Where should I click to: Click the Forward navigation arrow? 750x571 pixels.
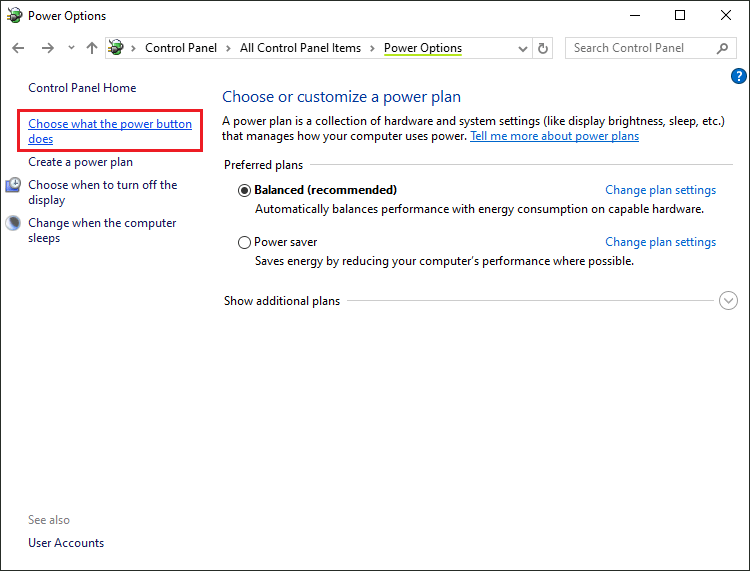pos(47,48)
